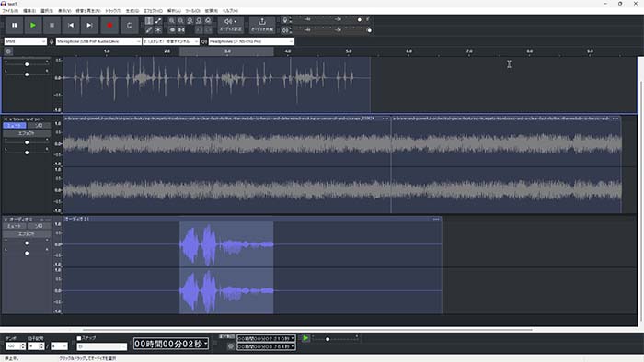Open the 表示 (View) menu
Viewport: 644px width, 362px height.
[64, 11]
